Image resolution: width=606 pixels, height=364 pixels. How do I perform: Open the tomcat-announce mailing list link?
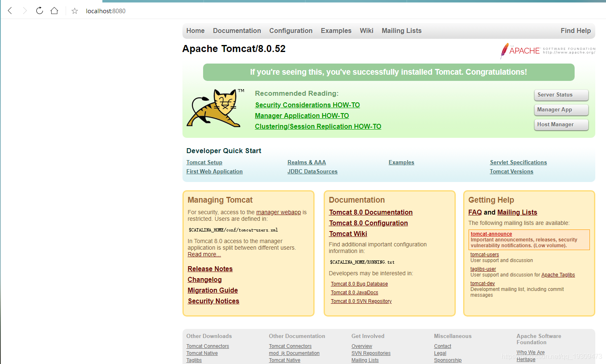491,234
